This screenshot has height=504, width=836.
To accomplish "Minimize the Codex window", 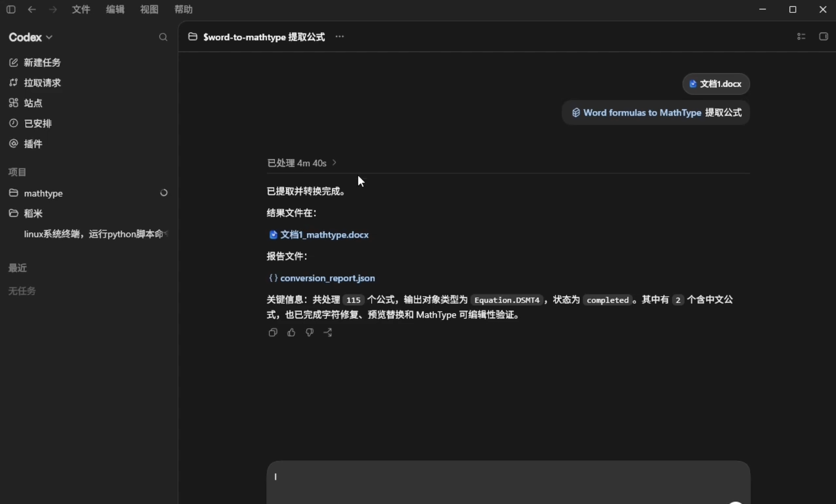I will pos(763,9).
